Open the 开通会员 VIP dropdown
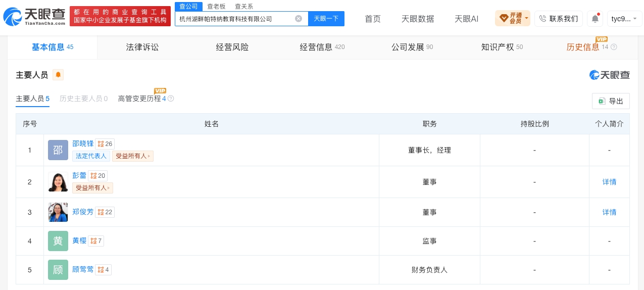The image size is (644, 290). pos(513,19)
